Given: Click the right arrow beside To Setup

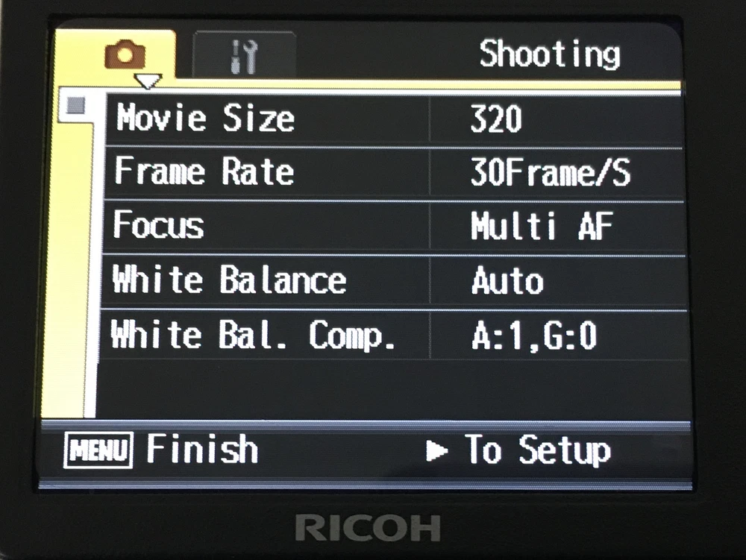Looking at the screenshot, I should [436, 450].
